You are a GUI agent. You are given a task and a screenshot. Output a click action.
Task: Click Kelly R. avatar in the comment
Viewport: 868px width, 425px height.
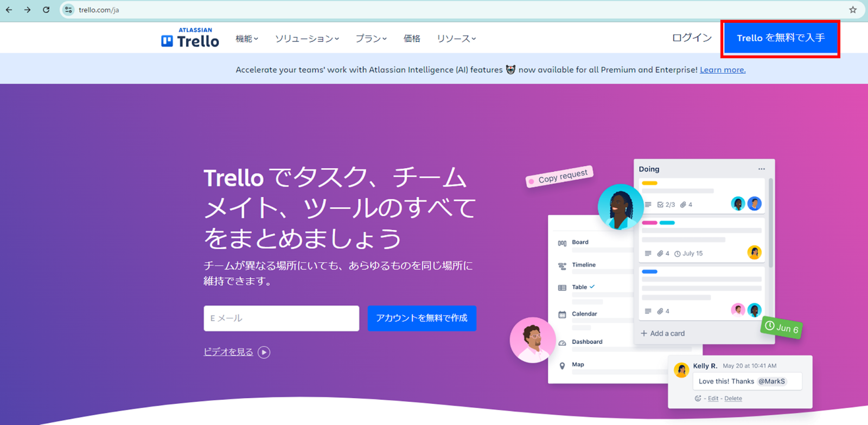point(681,370)
